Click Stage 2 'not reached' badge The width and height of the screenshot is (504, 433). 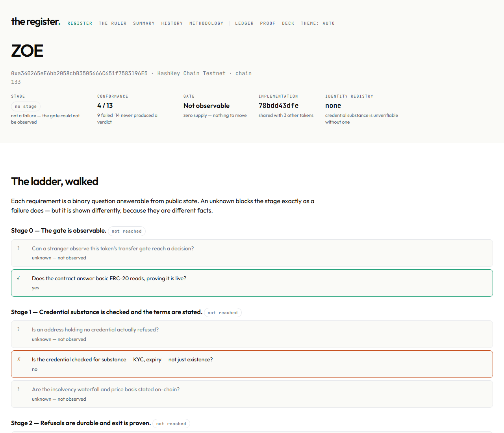pos(171,424)
